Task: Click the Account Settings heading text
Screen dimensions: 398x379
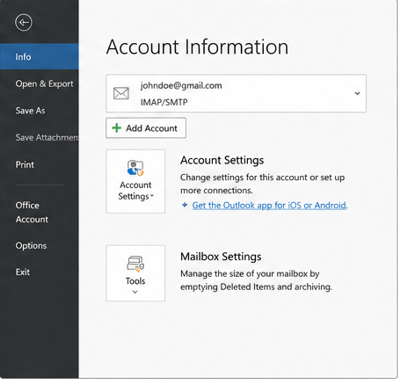Action: [x=222, y=160]
